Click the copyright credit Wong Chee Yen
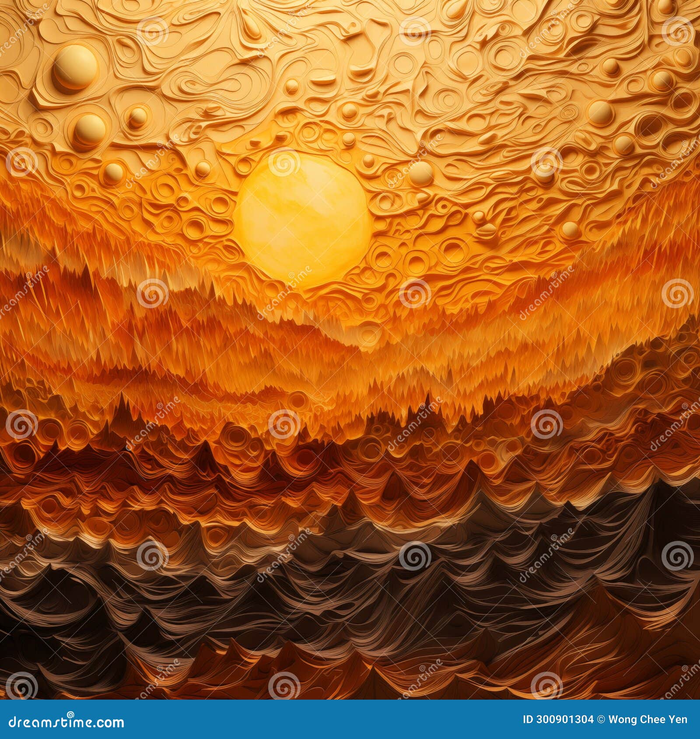Screen dimensions: 700x739 click(647, 718)
